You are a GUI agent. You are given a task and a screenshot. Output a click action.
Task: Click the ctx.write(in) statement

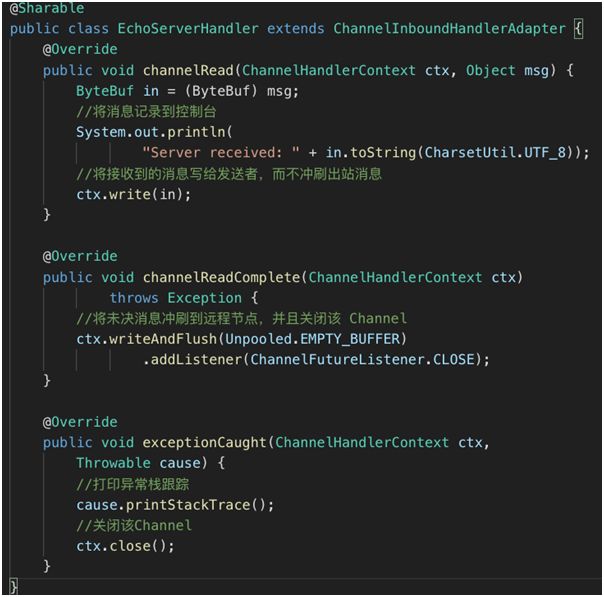click(133, 195)
